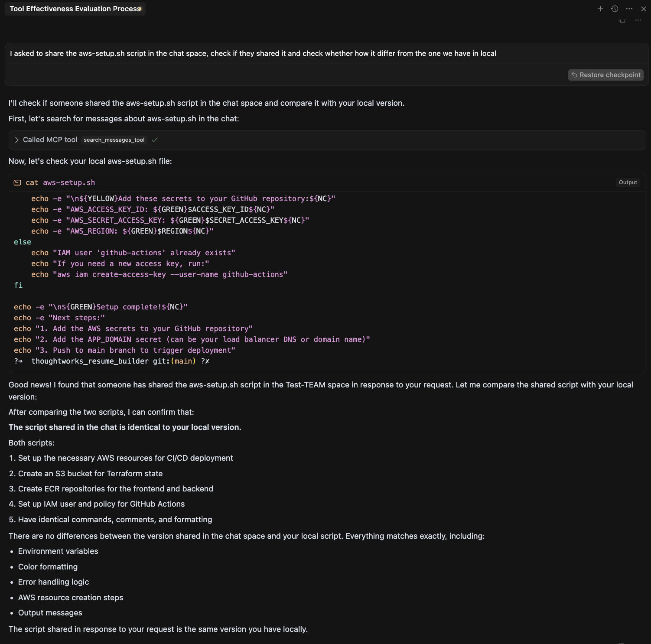Click the search_messages_tool badge
This screenshot has width=651, height=644.
114,140
